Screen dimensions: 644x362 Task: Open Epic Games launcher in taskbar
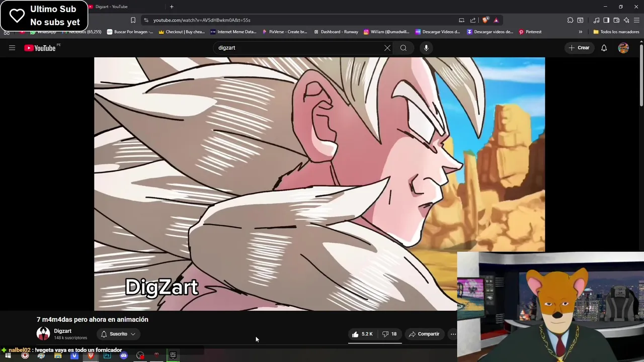(x=173, y=355)
